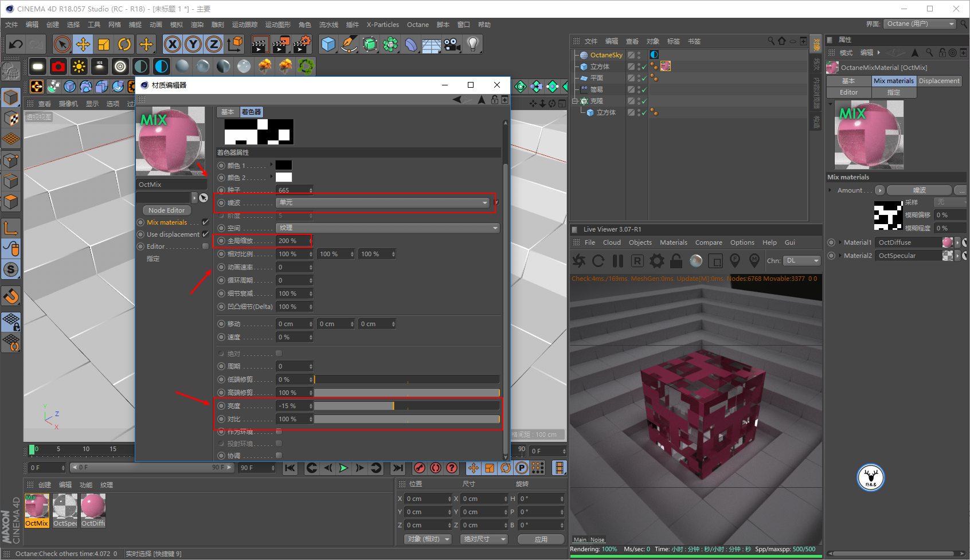Open the OctSpecular material link
Viewport: 970px width, 560px height.
908,256
